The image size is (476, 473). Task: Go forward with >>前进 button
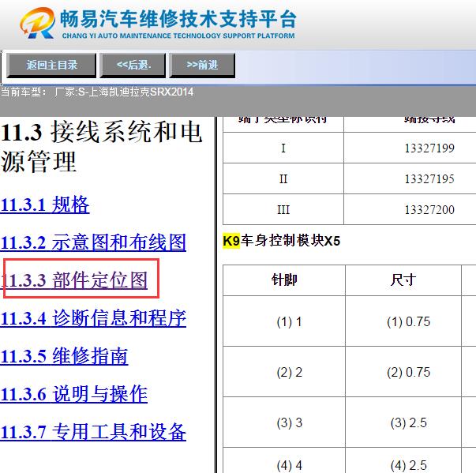(202, 65)
